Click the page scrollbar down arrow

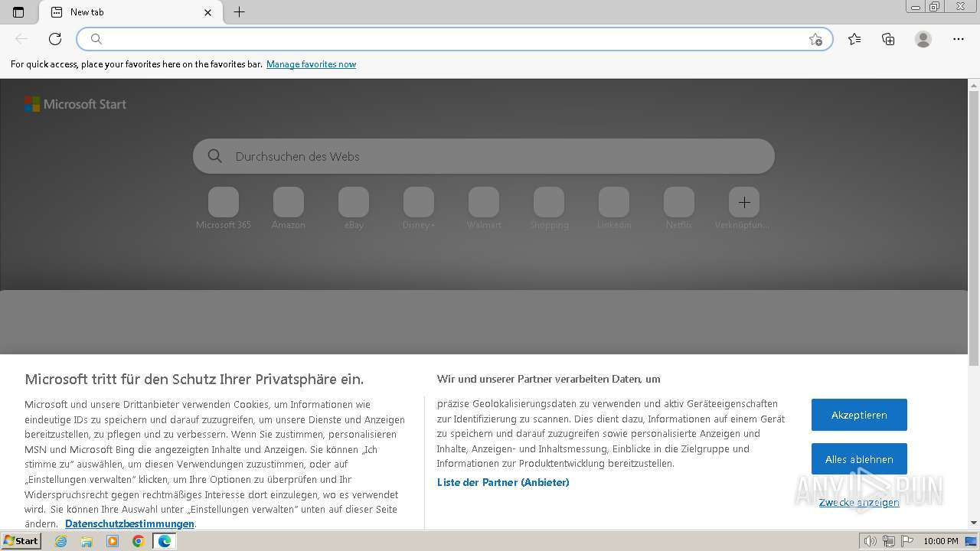(x=974, y=523)
